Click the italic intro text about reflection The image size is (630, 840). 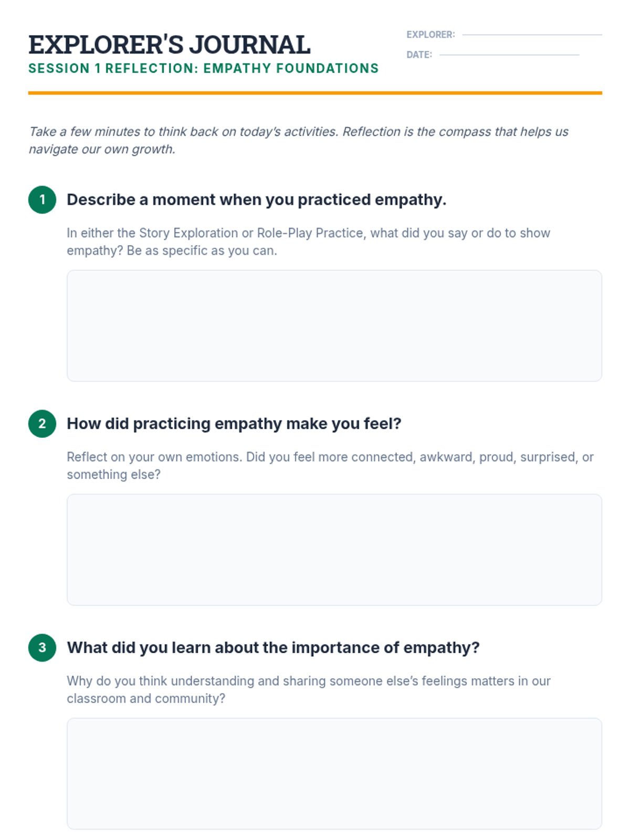[x=298, y=140]
